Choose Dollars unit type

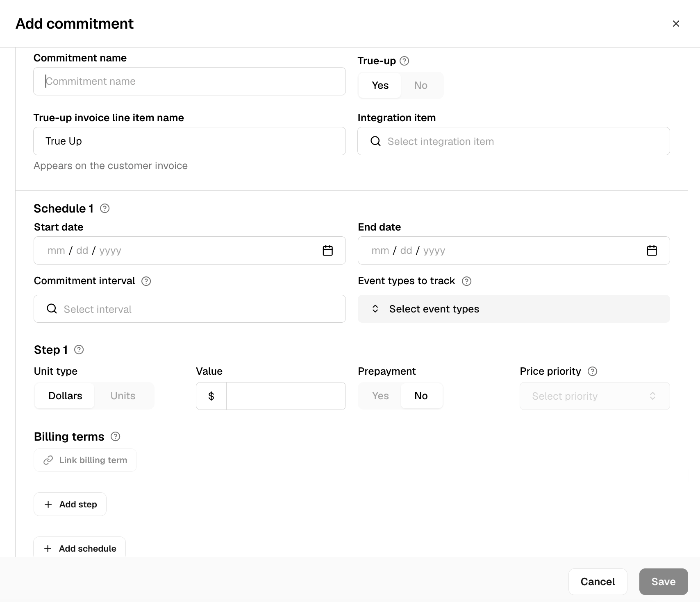pos(65,396)
